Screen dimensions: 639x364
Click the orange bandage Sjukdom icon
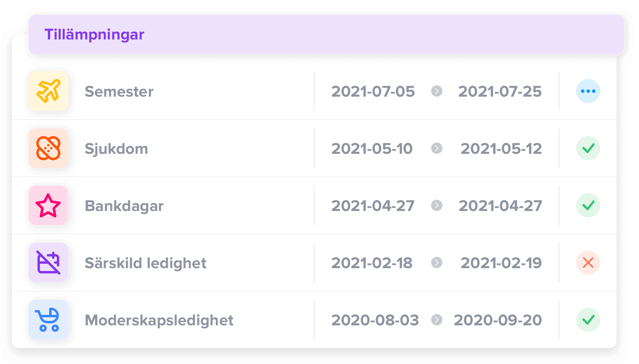pos(48,149)
